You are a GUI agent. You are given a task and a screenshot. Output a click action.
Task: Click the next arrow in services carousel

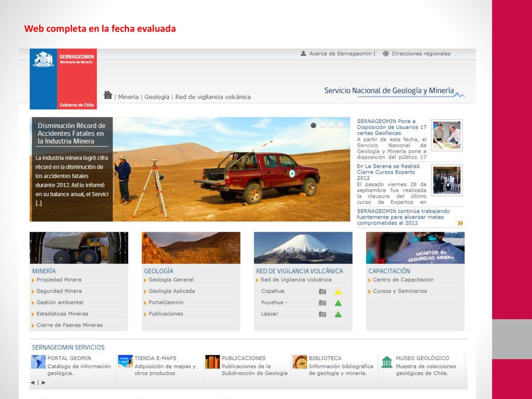pos(44,382)
